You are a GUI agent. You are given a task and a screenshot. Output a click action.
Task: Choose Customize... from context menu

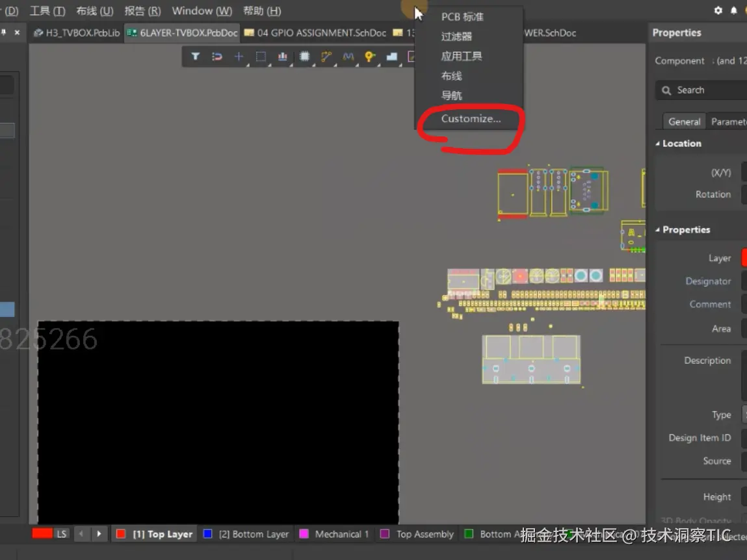470,119
